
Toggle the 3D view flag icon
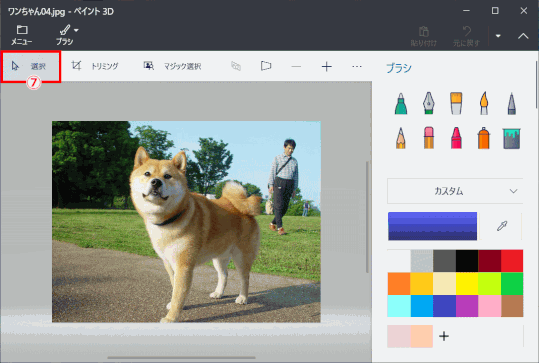[x=266, y=66]
